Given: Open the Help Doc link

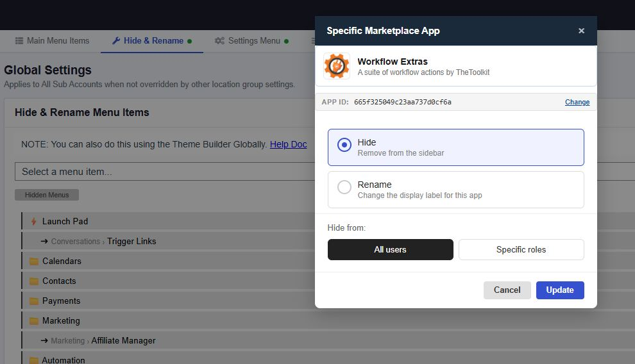Looking at the screenshot, I should 289,144.
